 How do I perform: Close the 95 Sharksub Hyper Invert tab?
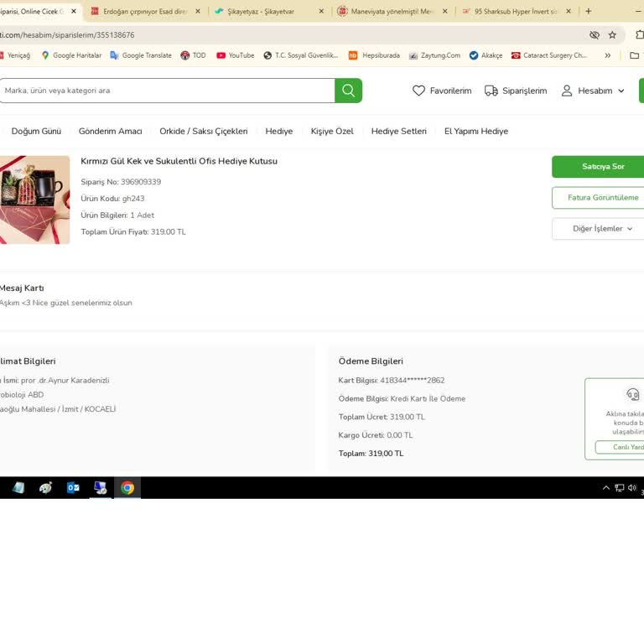(x=569, y=12)
